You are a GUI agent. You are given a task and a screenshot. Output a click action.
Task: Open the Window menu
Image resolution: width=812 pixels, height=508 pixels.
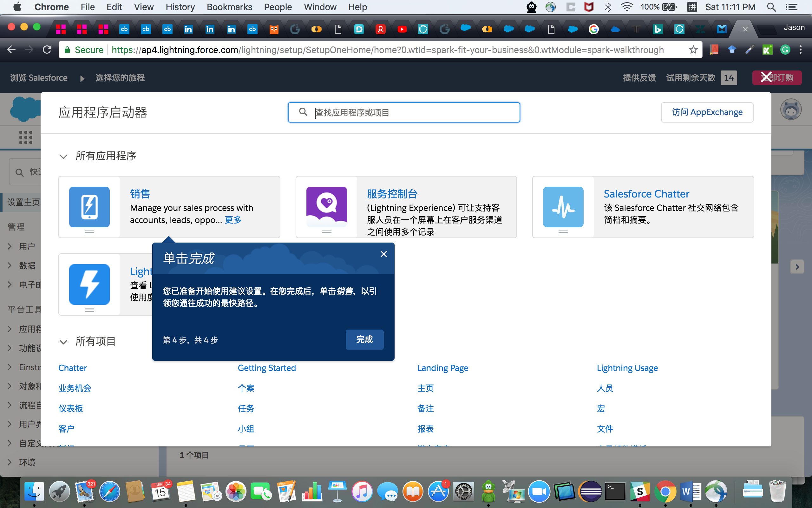pos(320,7)
